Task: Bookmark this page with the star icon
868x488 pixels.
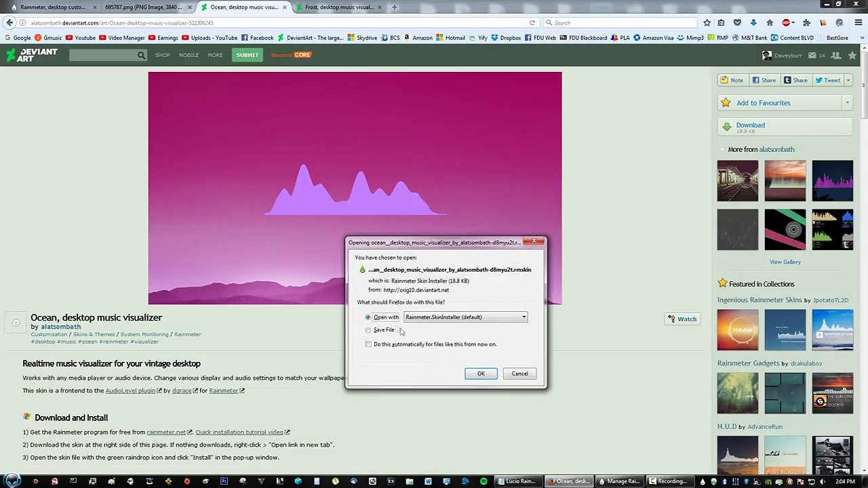Action: 707,23
